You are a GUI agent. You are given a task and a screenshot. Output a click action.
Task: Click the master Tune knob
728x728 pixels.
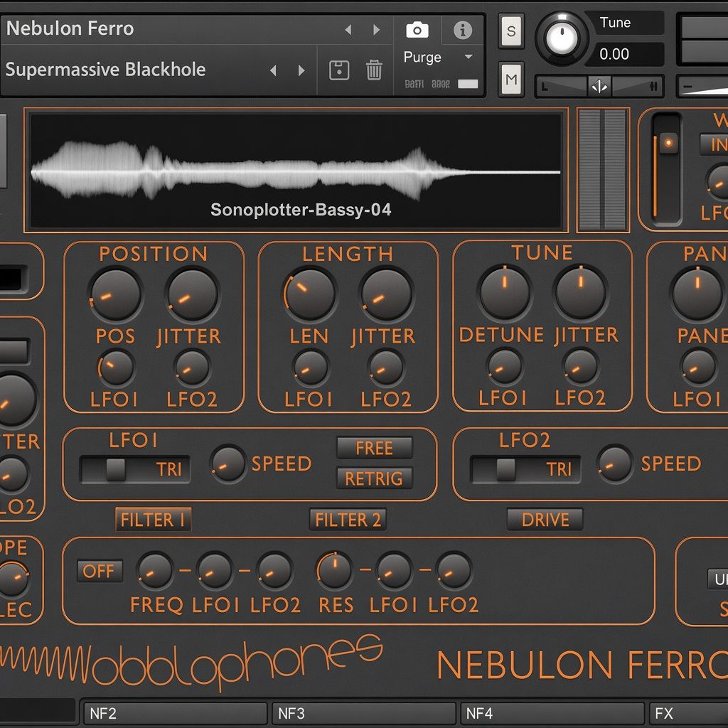tap(562, 38)
